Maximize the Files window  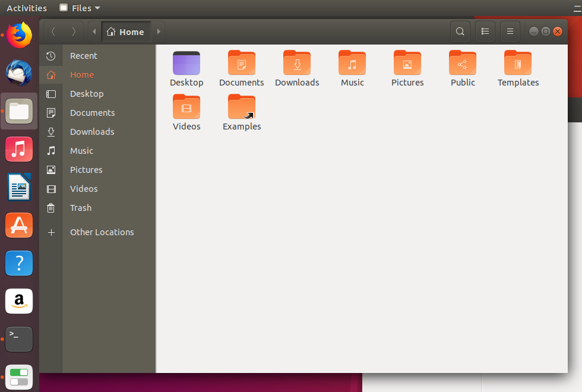point(546,31)
